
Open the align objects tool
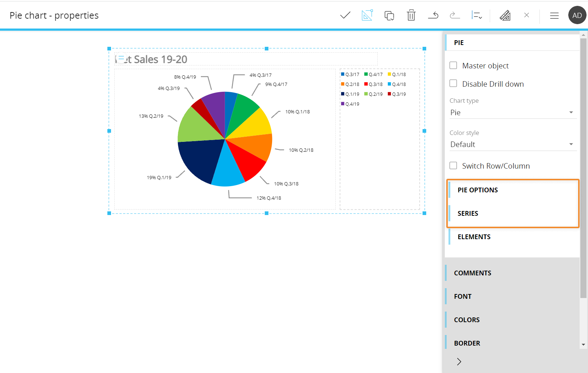tap(477, 15)
